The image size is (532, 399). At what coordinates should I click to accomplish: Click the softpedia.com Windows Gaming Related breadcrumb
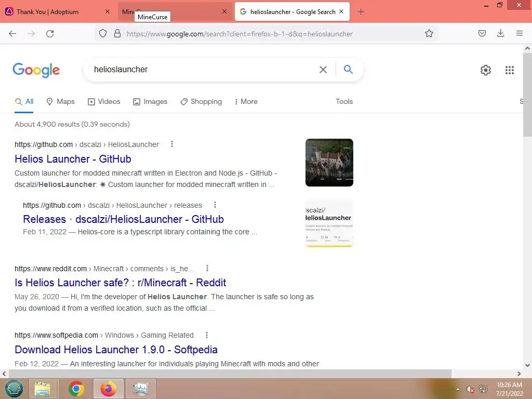click(x=104, y=335)
